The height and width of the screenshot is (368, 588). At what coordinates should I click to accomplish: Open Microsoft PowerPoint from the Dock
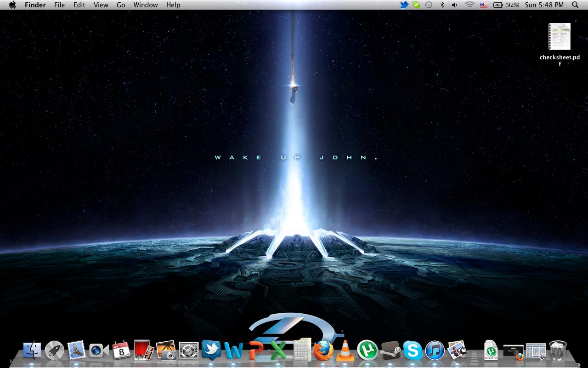(256, 351)
